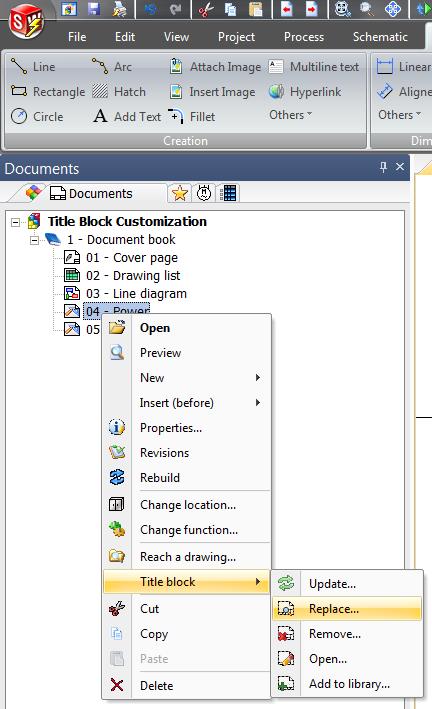This screenshot has height=709, width=432.
Task: Select the Line drawing tool
Action: click(x=33, y=67)
